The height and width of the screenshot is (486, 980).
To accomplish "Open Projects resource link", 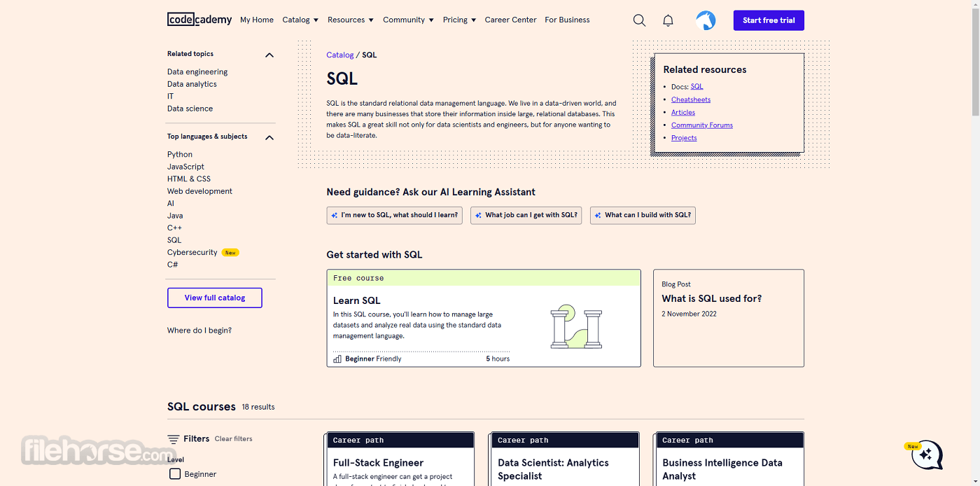I will [684, 138].
